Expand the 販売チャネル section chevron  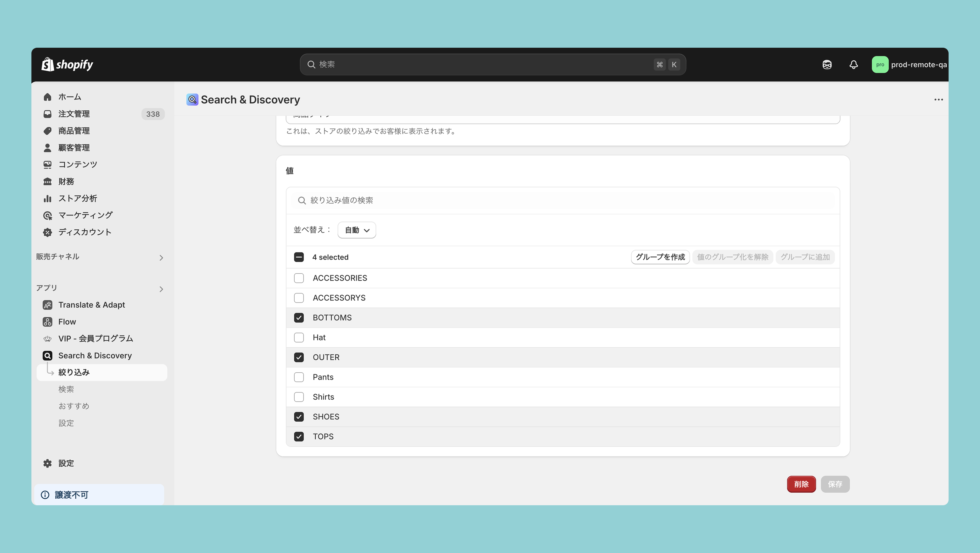pyautogui.click(x=161, y=258)
